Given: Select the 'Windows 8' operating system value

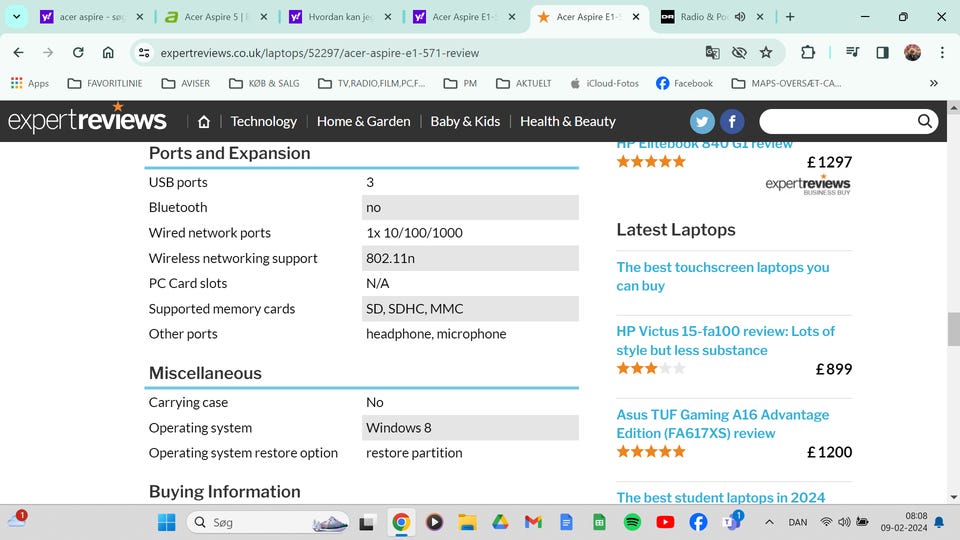Looking at the screenshot, I should click(x=399, y=427).
